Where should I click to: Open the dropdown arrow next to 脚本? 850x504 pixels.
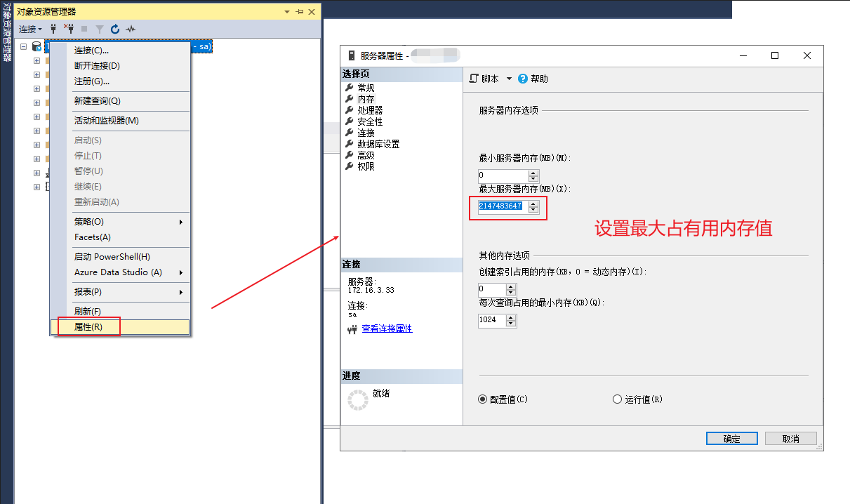tap(509, 79)
